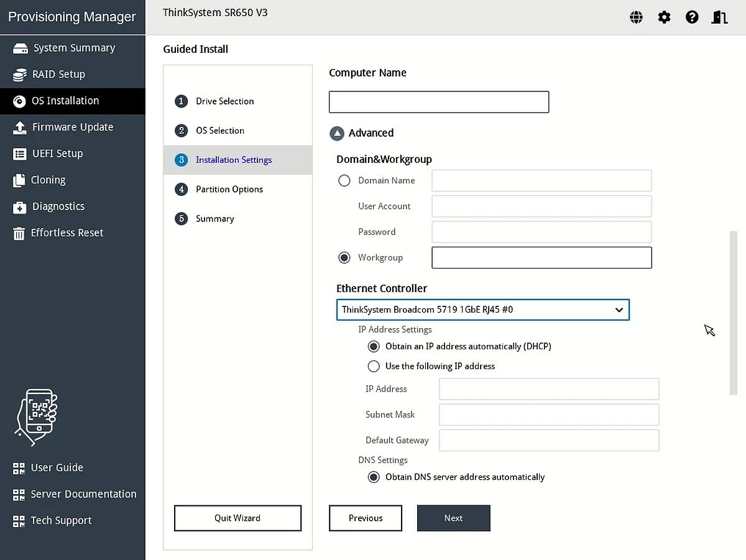Open the Tech Support link
This screenshot has height=560, width=746.
coord(61,521)
